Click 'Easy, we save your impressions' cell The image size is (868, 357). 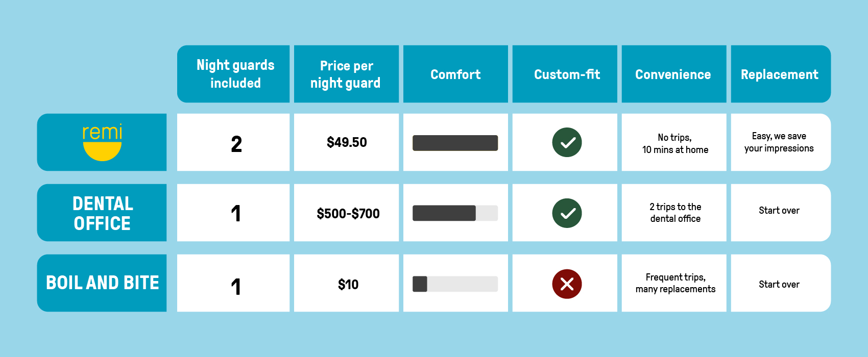pyautogui.click(x=781, y=142)
